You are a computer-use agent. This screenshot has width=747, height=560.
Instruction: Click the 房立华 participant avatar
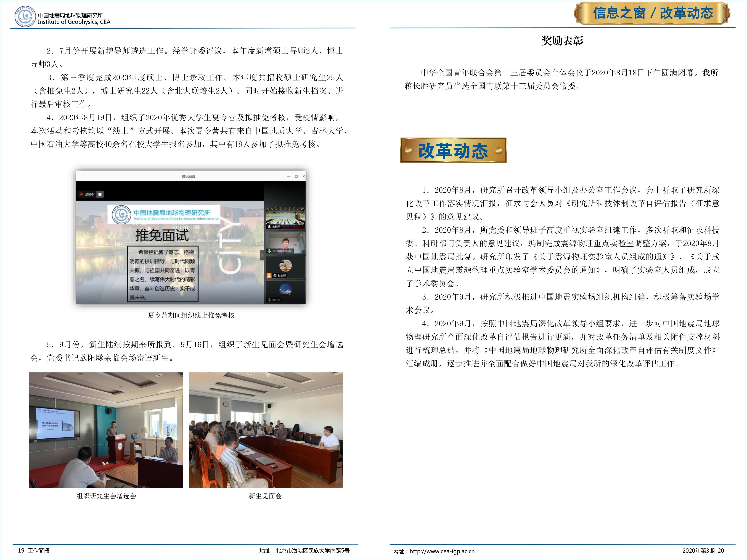point(285,290)
